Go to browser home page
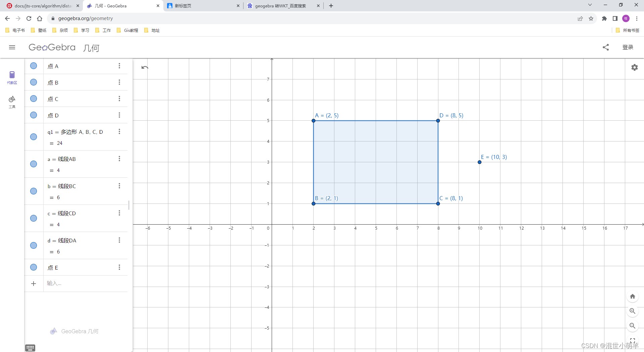Image resolution: width=644 pixels, height=352 pixels. coord(40,18)
